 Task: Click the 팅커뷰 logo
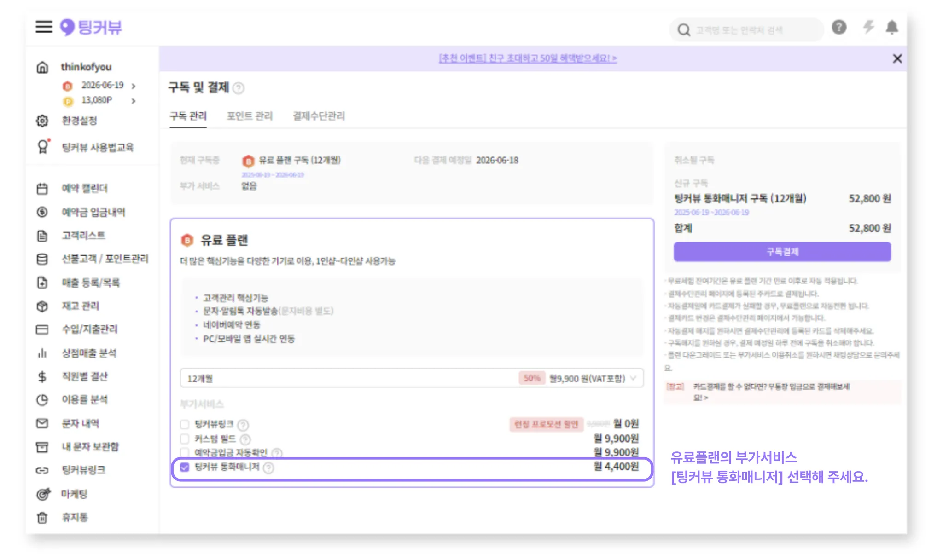coord(91,27)
